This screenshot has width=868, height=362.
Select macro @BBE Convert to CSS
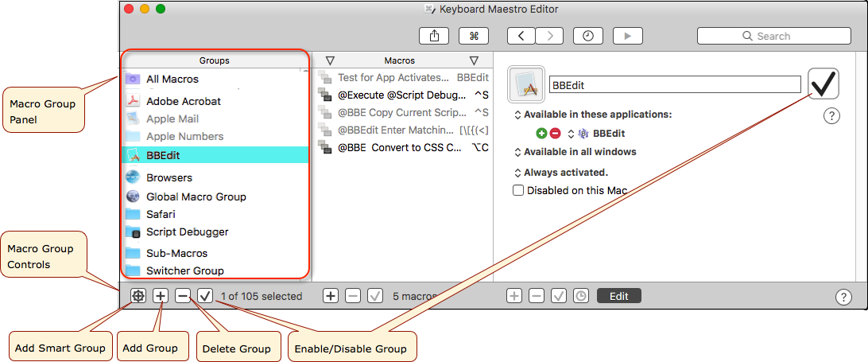pyautogui.click(x=403, y=148)
